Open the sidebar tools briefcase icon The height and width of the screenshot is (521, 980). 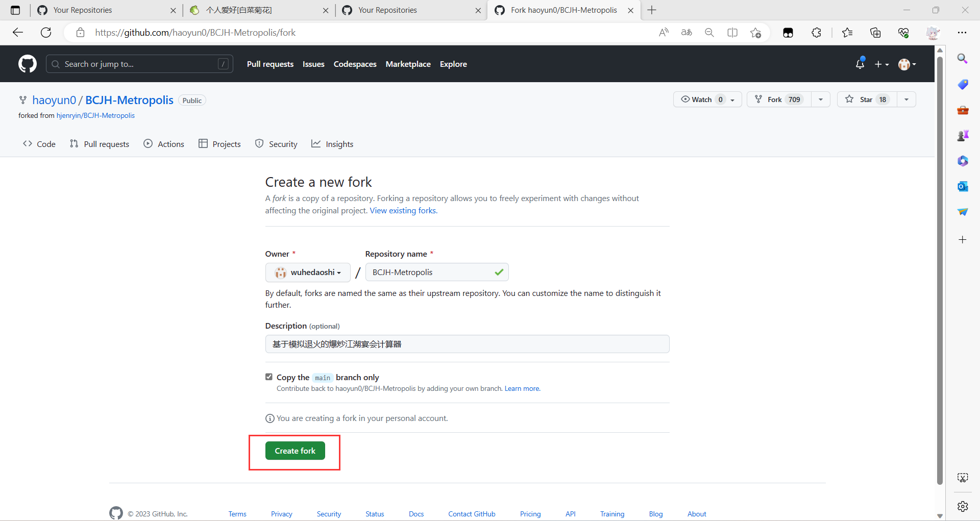click(x=963, y=110)
